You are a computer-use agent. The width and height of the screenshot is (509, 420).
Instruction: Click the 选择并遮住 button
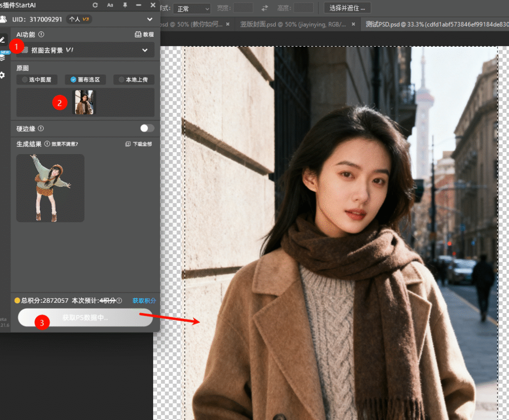pyautogui.click(x=347, y=8)
